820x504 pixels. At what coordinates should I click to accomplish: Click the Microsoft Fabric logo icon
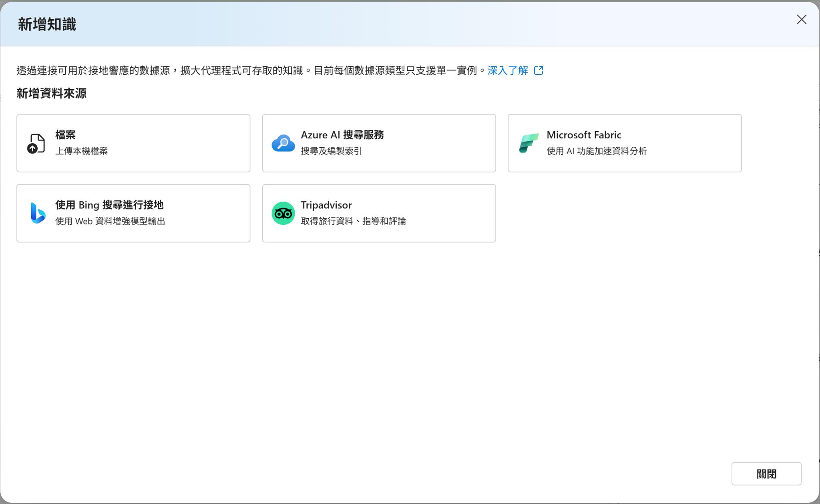coord(529,143)
